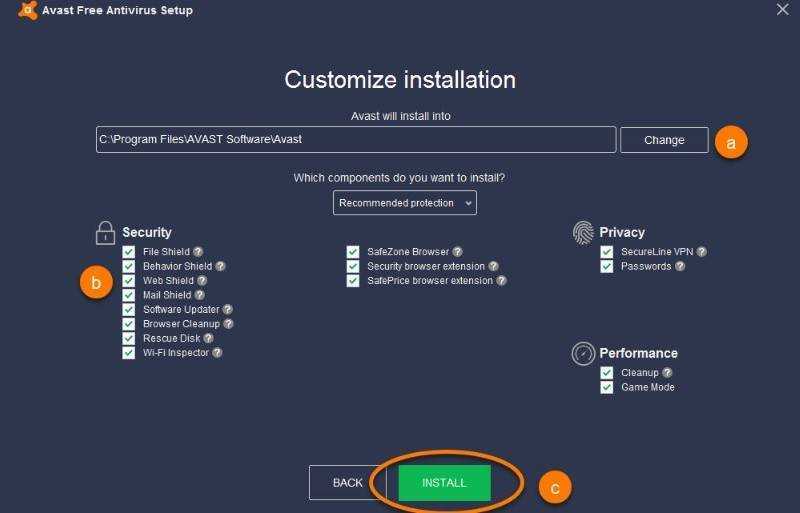Disable the SecureLine VPN checkbox
Image resolution: width=800 pixels, height=513 pixels.
(607, 252)
